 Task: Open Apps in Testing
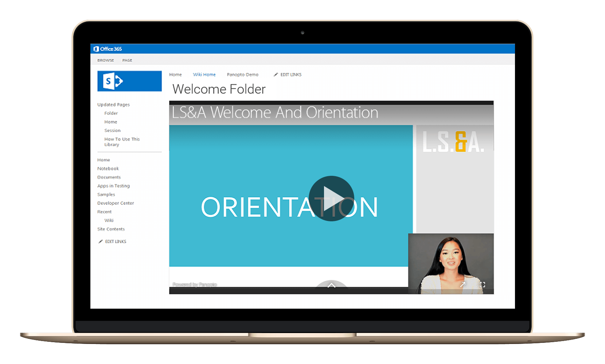[113, 186]
